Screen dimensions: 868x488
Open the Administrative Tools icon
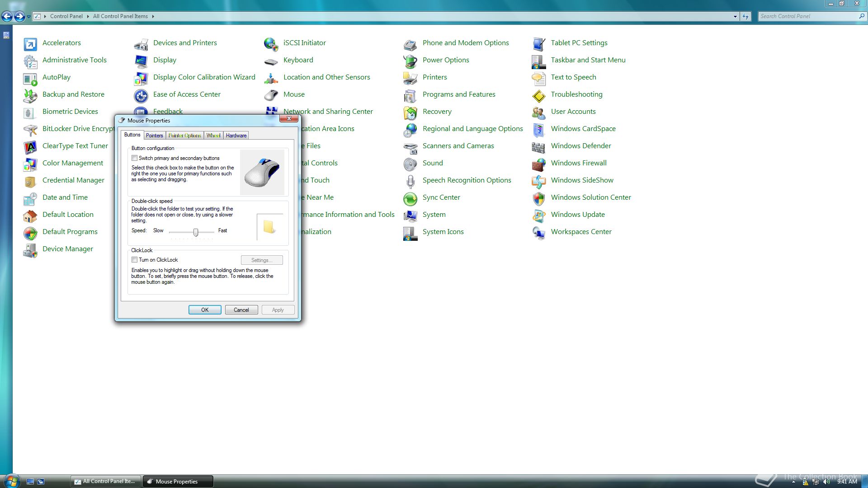coord(30,61)
